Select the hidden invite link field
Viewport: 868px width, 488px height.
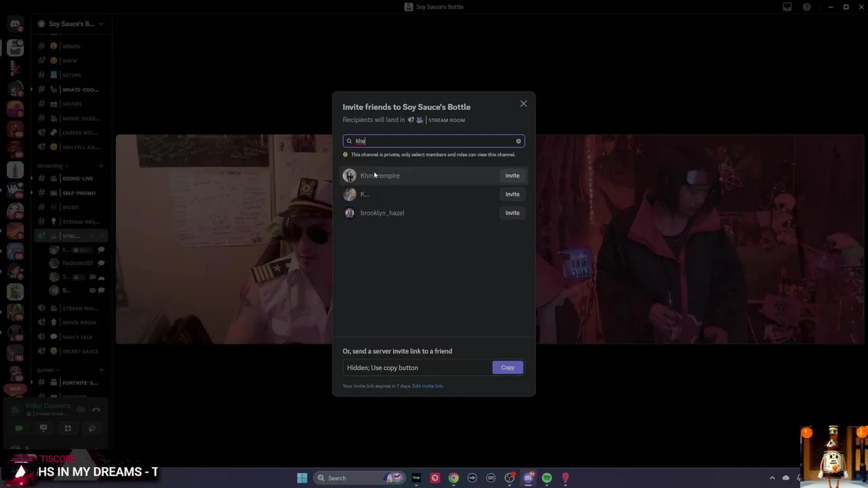[417, 367]
